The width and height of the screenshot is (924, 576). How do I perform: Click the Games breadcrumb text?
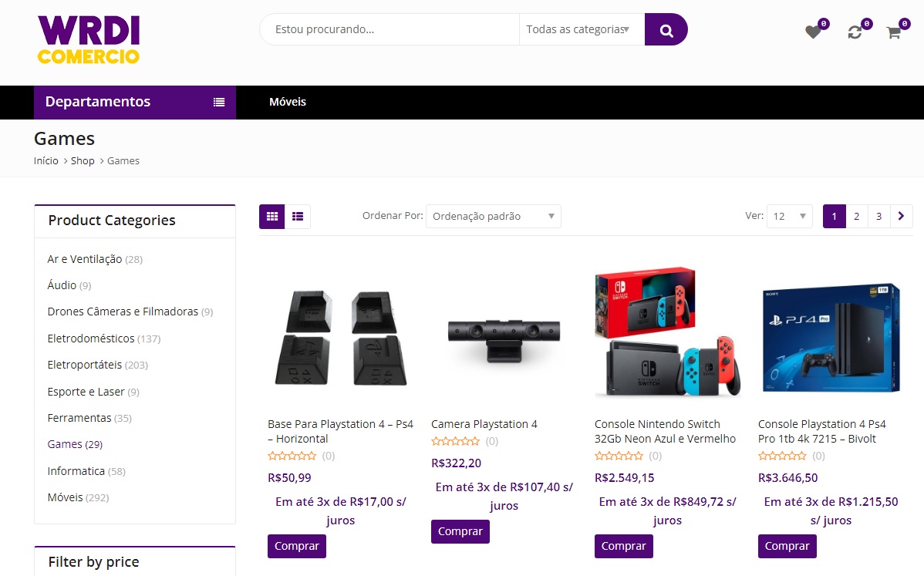pos(123,161)
